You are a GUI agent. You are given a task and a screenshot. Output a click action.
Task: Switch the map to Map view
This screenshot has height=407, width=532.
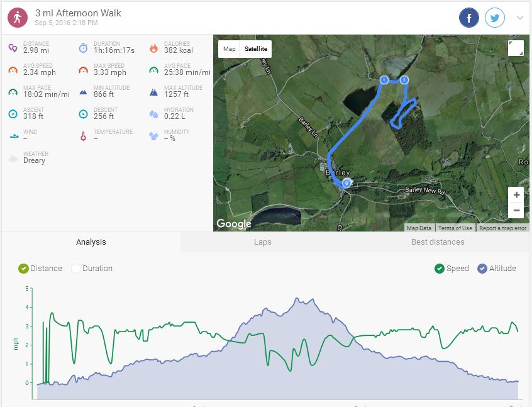pyautogui.click(x=230, y=49)
